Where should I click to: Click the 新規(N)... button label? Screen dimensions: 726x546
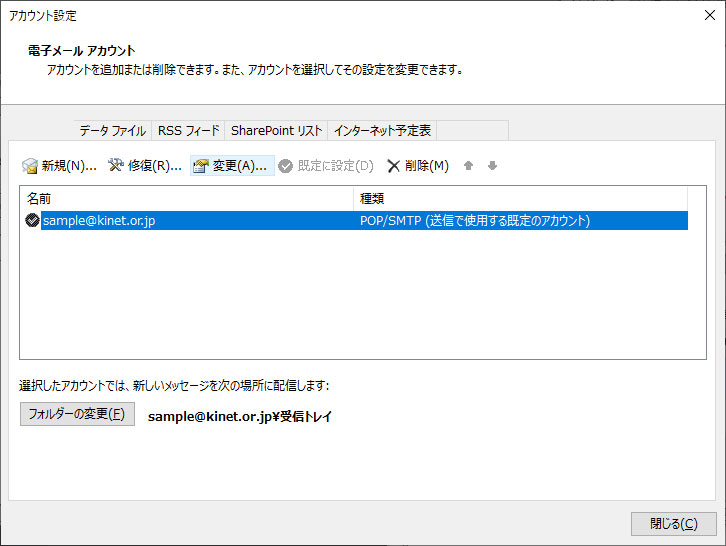pyautogui.click(x=69, y=166)
